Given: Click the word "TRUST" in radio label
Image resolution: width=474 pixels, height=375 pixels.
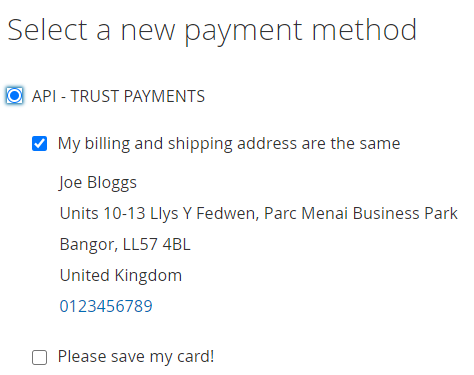Looking at the screenshot, I should [x=95, y=96].
